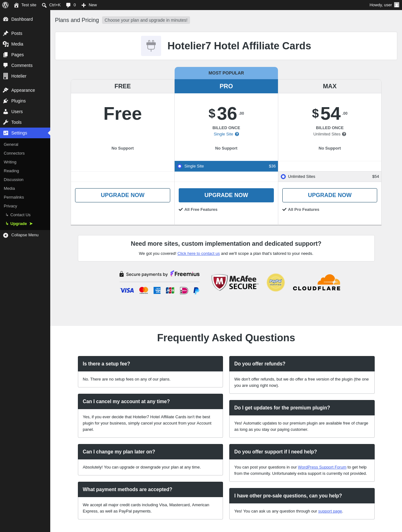Open the Contact Us submenu item
402x532 pixels.
20,215
